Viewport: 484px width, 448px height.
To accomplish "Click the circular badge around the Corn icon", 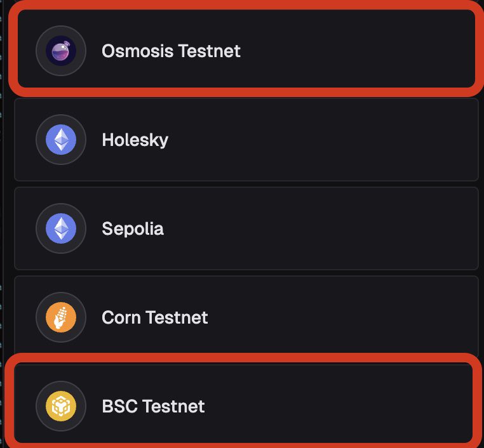I will [61, 317].
